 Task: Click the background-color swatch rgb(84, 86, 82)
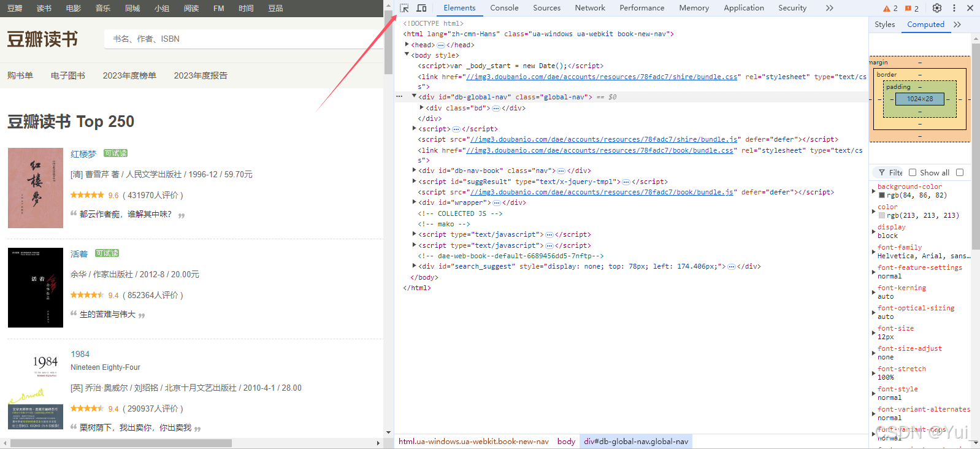tap(882, 196)
